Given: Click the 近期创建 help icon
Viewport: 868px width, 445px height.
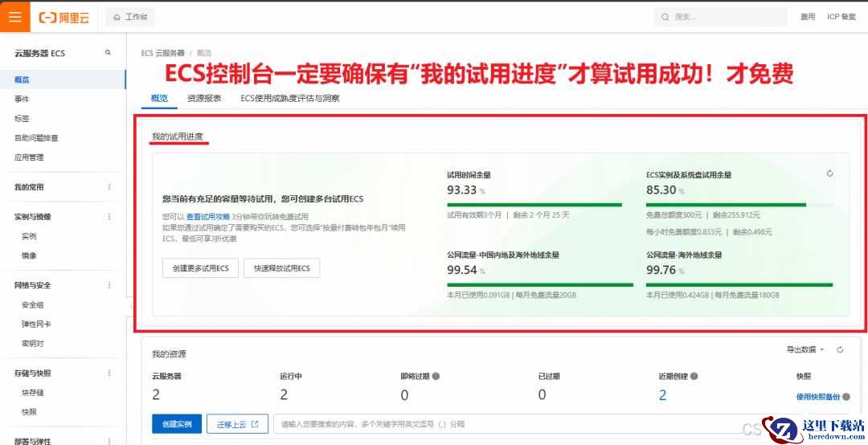Looking at the screenshot, I should pos(694,376).
